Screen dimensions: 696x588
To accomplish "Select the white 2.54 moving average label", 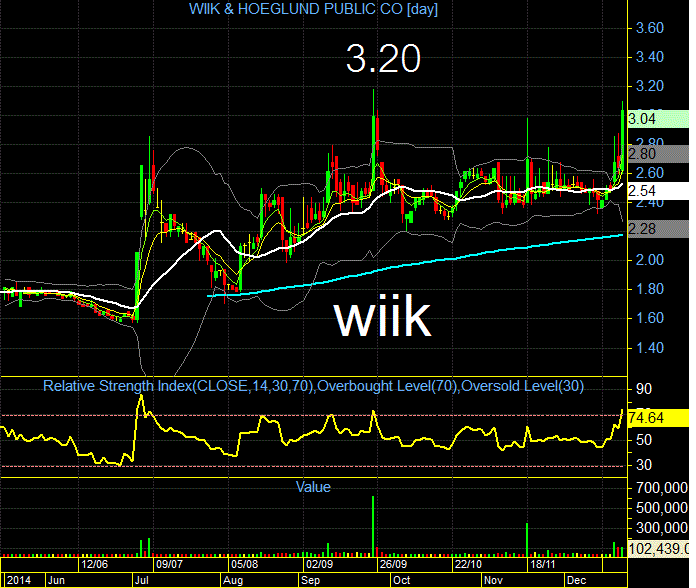I will coord(659,191).
